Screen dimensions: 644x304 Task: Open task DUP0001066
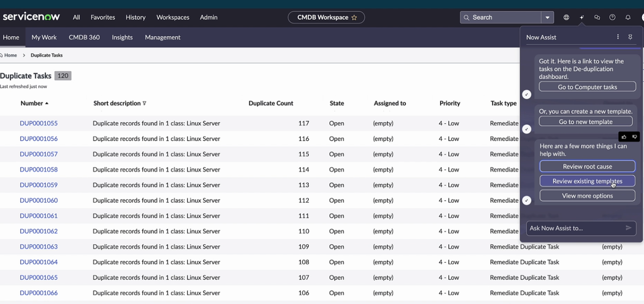(x=39, y=293)
